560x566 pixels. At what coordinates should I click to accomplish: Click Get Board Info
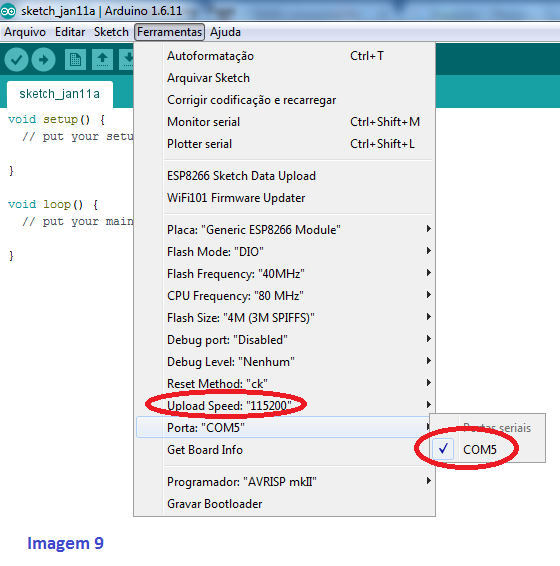pos(285,450)
